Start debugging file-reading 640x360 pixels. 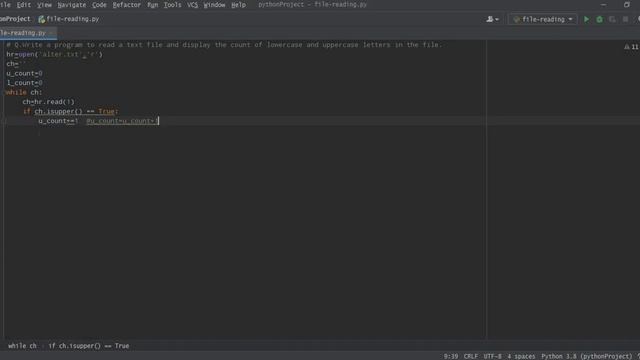599,19
